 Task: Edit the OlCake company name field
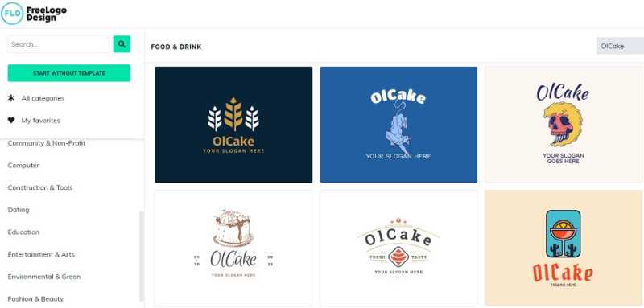pos(620,46)
